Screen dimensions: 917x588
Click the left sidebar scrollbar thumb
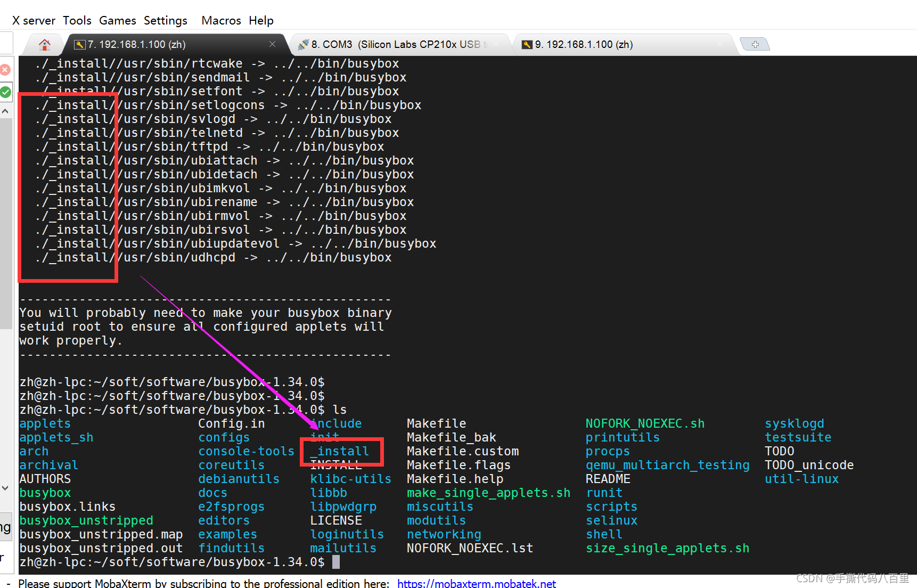click(x=5, y=224)
